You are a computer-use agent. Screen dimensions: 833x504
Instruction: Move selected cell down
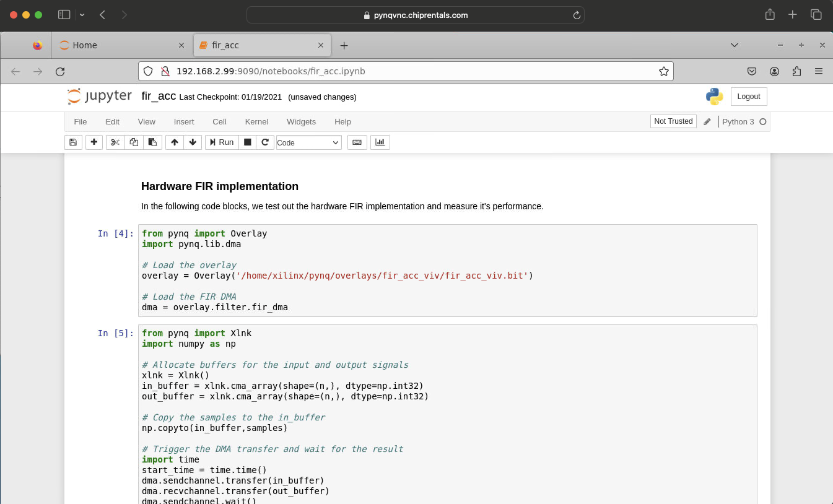click(193, 142)
